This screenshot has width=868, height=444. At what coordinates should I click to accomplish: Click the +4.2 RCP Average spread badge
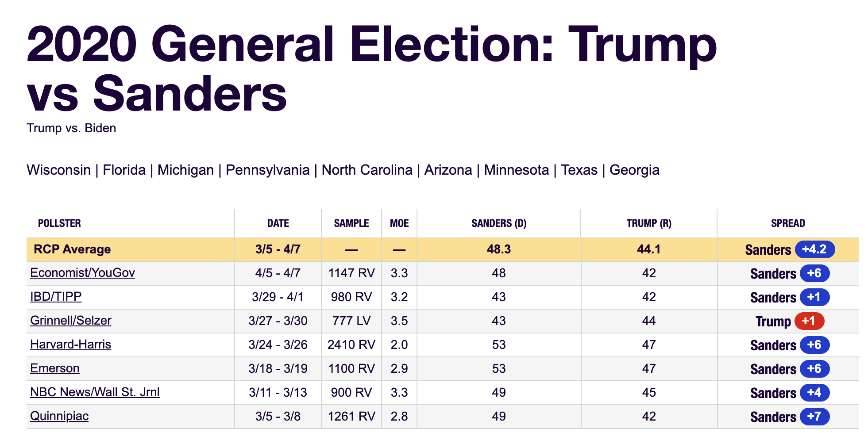coord(814,249)
